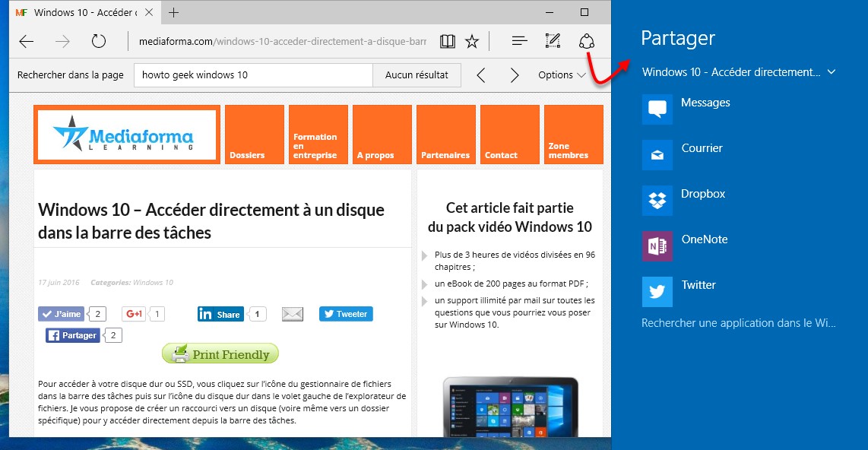Image resolution: width=868 pixels, height=450 pixels.
Task: Expand the shared page title dropdown
Action: tap(832, 72)
